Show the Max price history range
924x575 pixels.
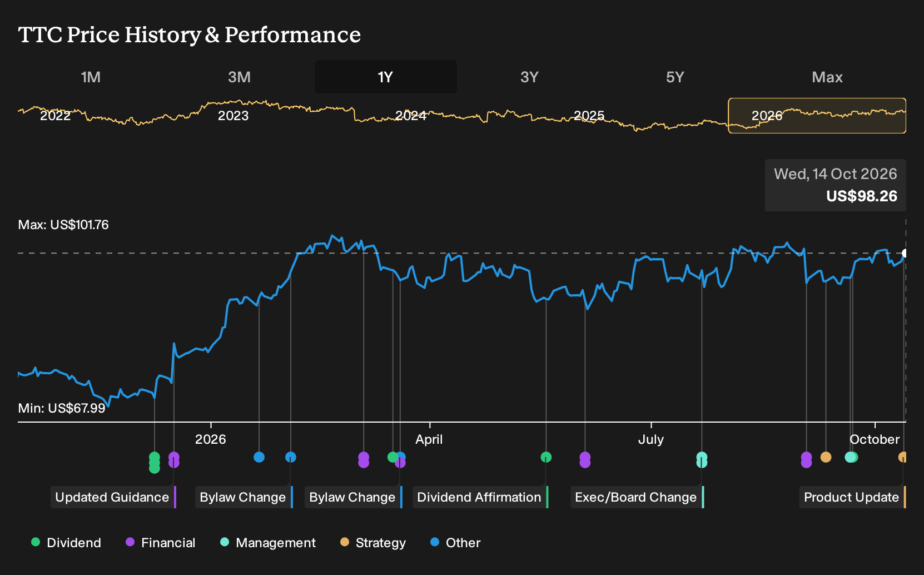[x=827, y=77]
